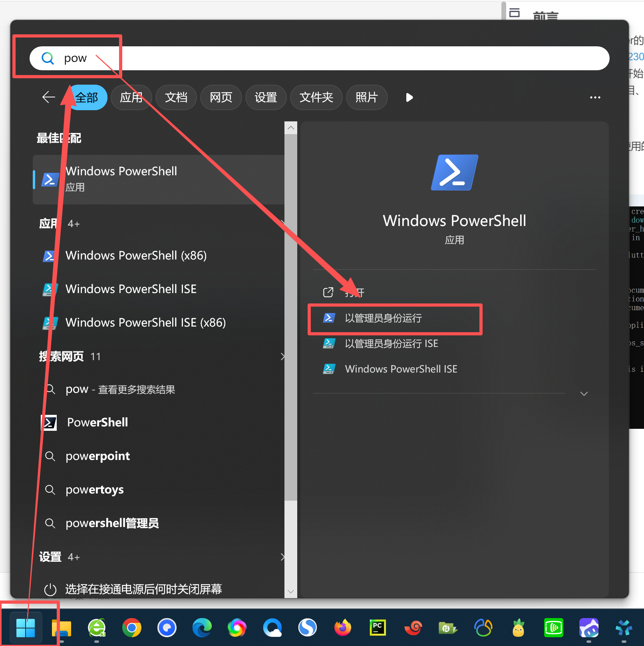Click 以管理员身份运行
Viewport: 644px width, 646px height.
point(454,318)
